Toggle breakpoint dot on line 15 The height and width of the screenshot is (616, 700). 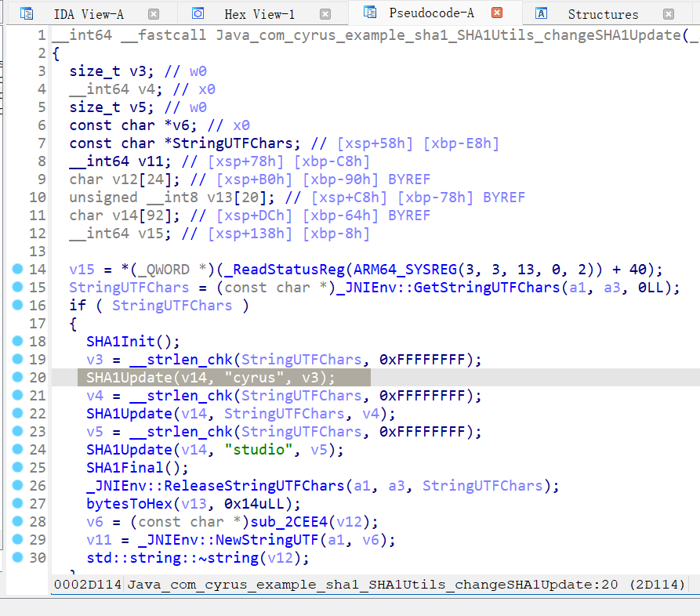pyautogui.click(x=17, y=287)
